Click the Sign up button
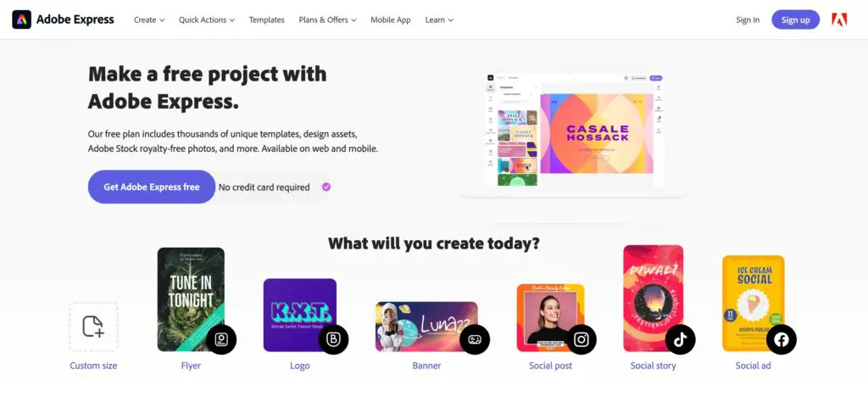 (795, 20)
